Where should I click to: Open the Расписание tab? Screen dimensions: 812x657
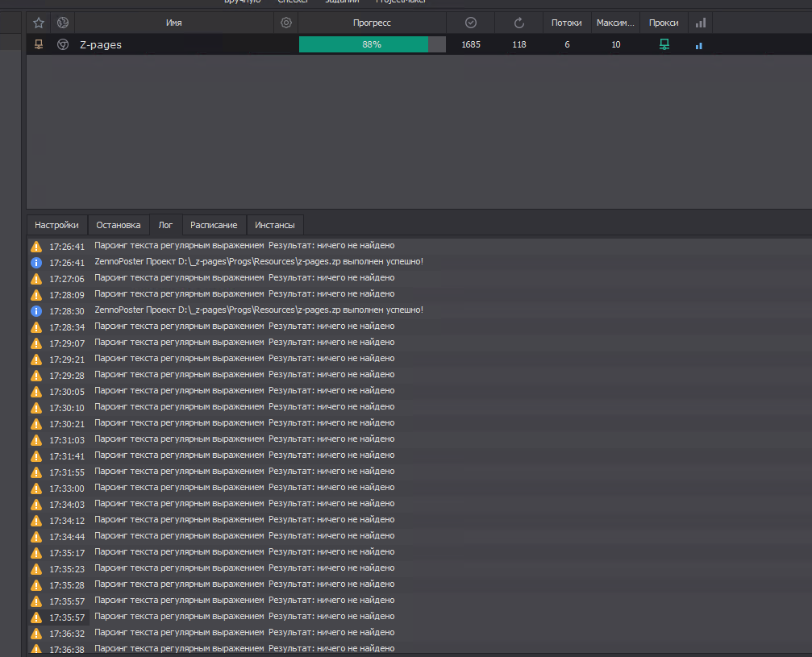(x=214, y=225)
